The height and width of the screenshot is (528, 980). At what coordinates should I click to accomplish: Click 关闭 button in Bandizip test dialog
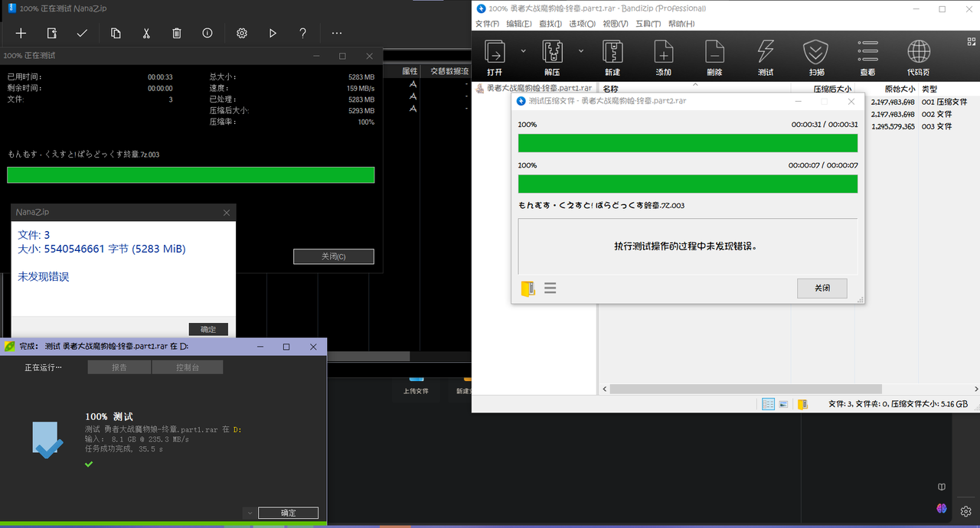(x=822, y=288)
